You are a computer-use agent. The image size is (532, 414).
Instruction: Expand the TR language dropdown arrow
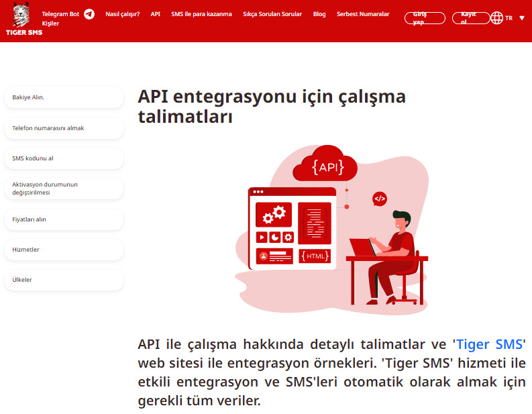[522, 18]
